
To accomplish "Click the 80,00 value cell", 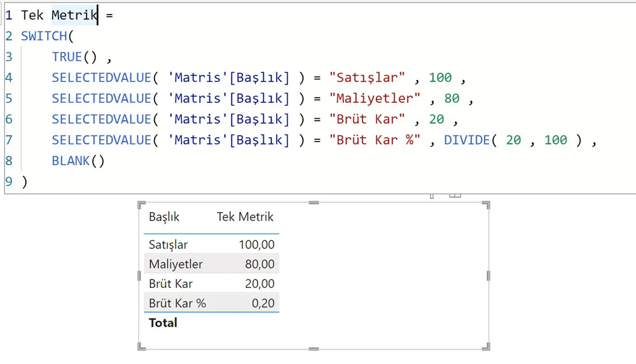I will pos(259,264).
